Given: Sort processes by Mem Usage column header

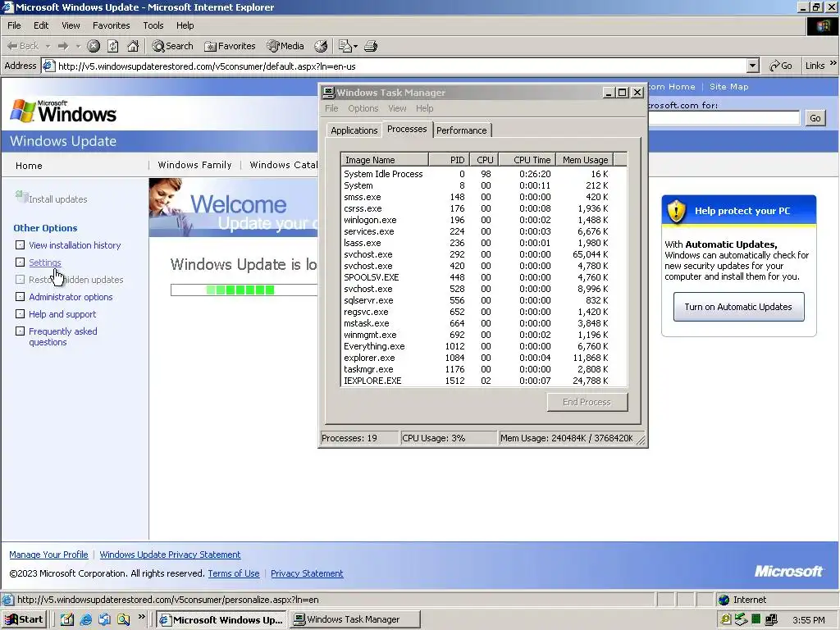Looking at the screenshot, I should point(584,160).
